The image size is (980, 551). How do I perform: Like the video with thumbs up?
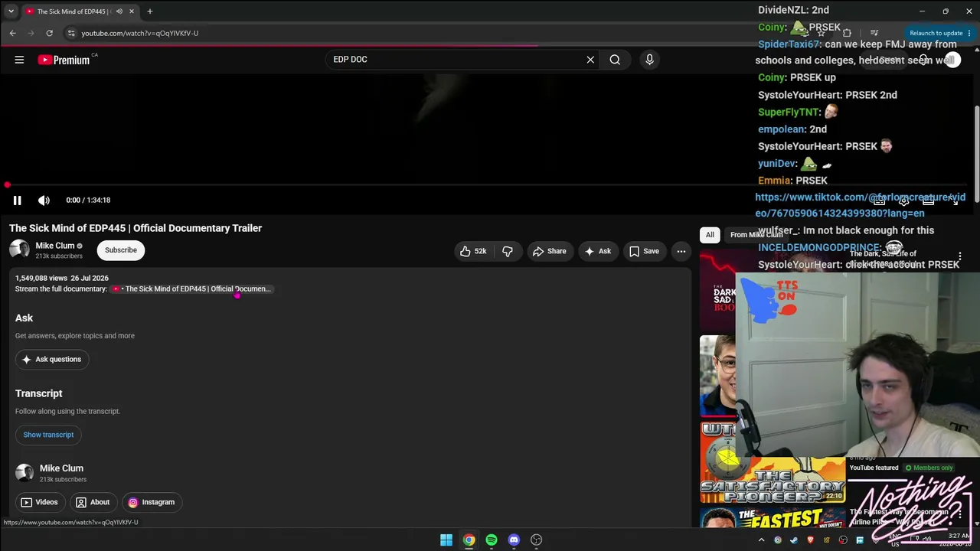pyautogui.click(x=473, y=251)
